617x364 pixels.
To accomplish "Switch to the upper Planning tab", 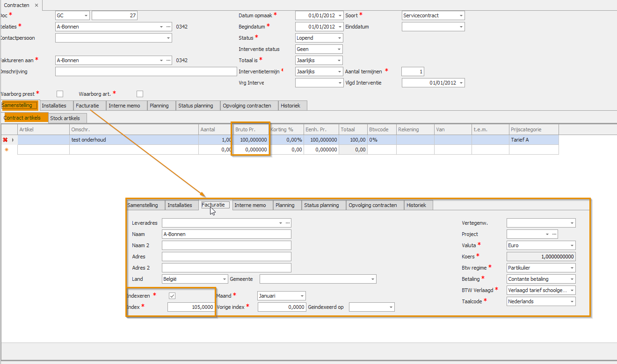I will pyautogui.click(x=161, y=106).
